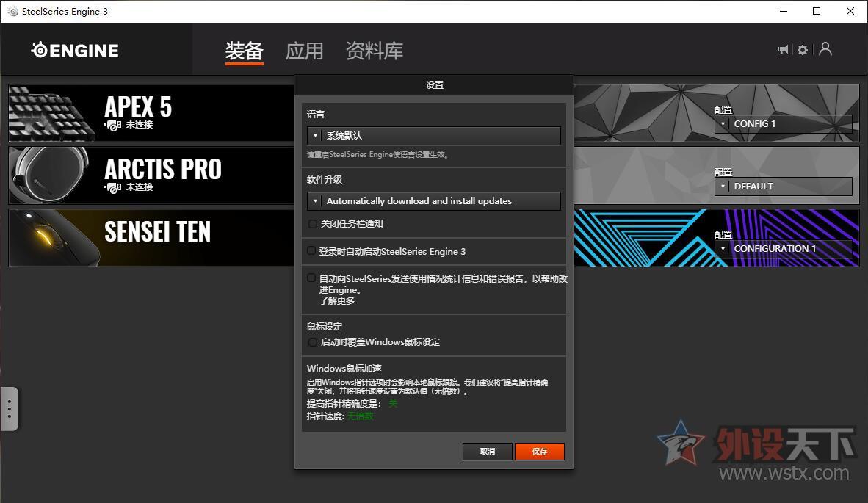This screenshot has height=503, width=868.
Task: Click the SteelSeries Engine logo
Action: [x=75, y=51]
